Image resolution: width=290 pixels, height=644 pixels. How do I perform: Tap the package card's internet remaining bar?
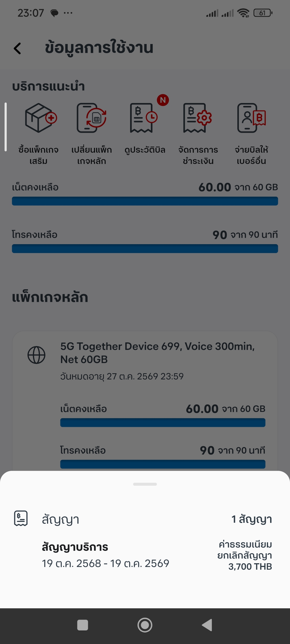tap(163, 423)
